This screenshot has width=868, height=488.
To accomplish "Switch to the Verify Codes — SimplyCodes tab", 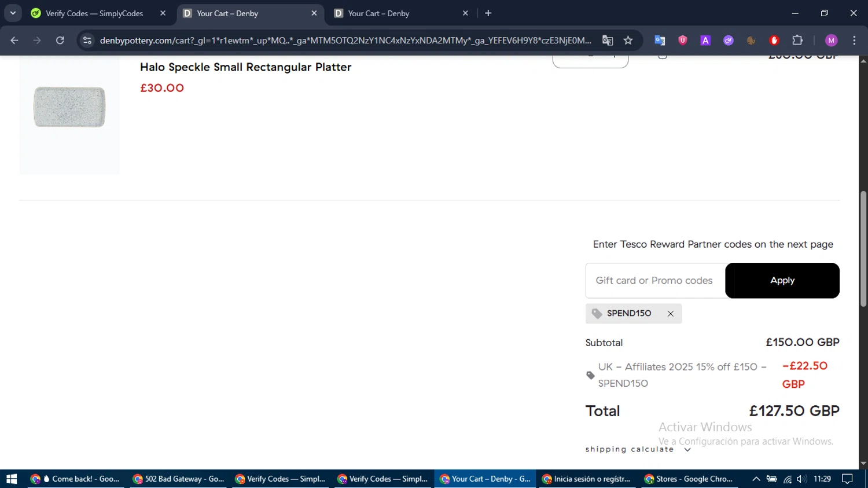I will click(94, 13).
